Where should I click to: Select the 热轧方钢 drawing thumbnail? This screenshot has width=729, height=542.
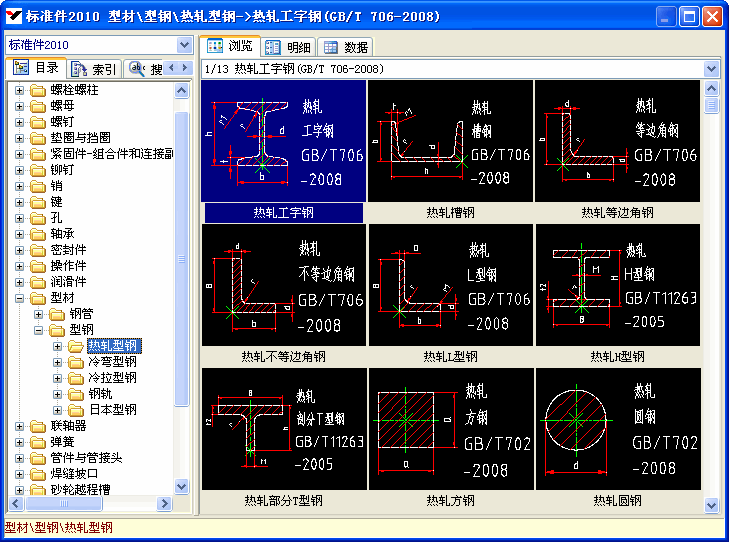coord(450,428)
